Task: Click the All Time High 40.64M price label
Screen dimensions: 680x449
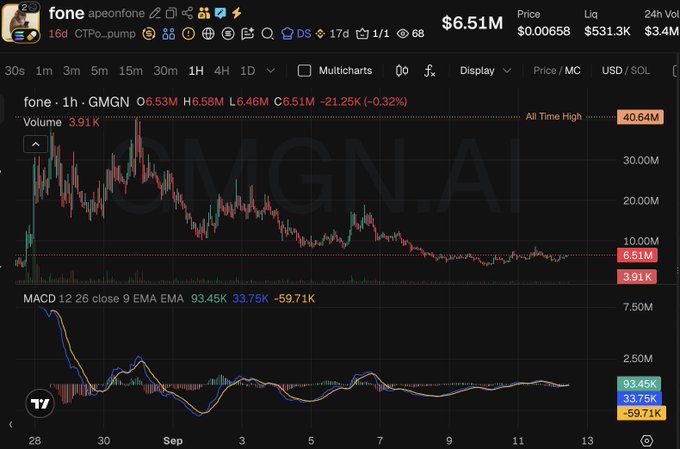Action: [x=640, y=117]
